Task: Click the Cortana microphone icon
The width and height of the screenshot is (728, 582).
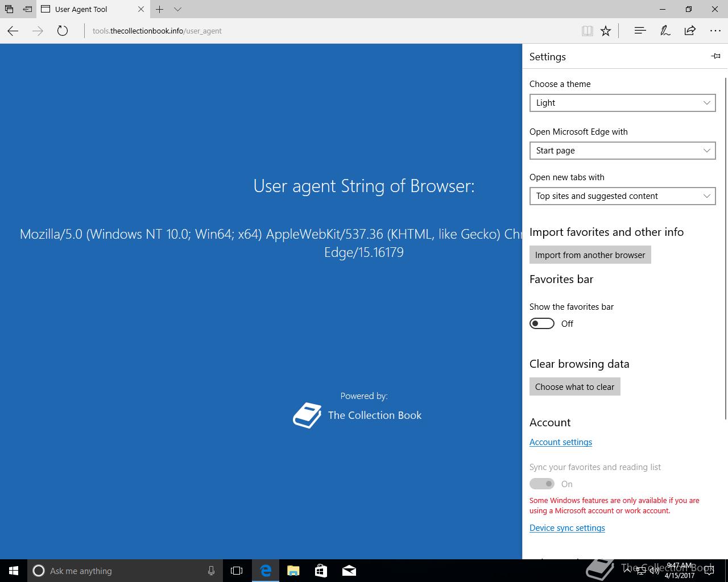Action: pyautogui.click(x=211, y=571)
